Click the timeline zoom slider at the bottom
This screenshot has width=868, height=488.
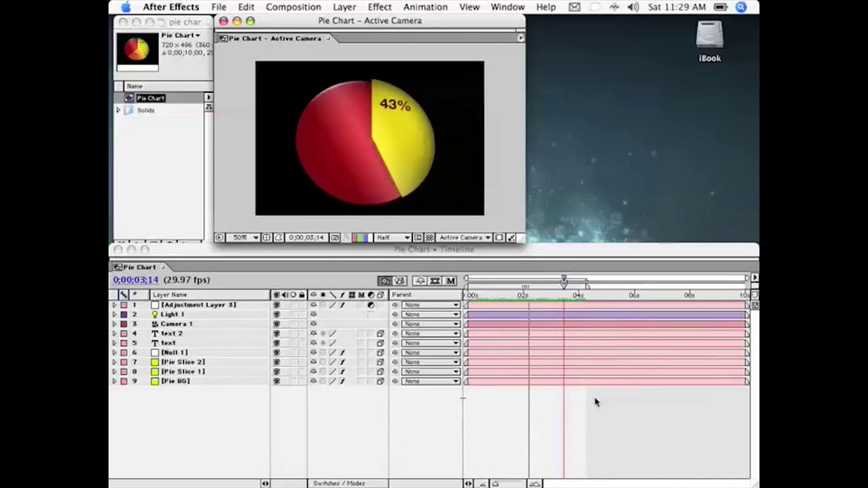pos(508,483)
